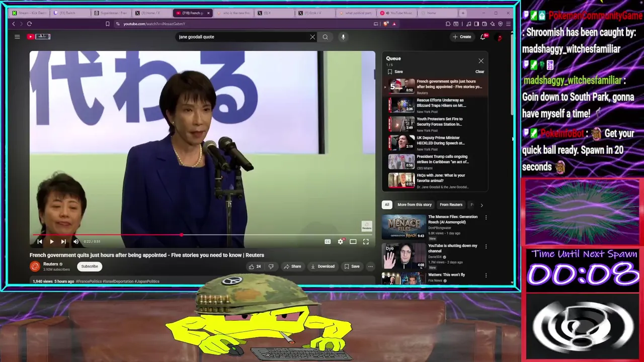Play the Reuters video
Screen dimensions: 644x362
click(x=51, y=242)
